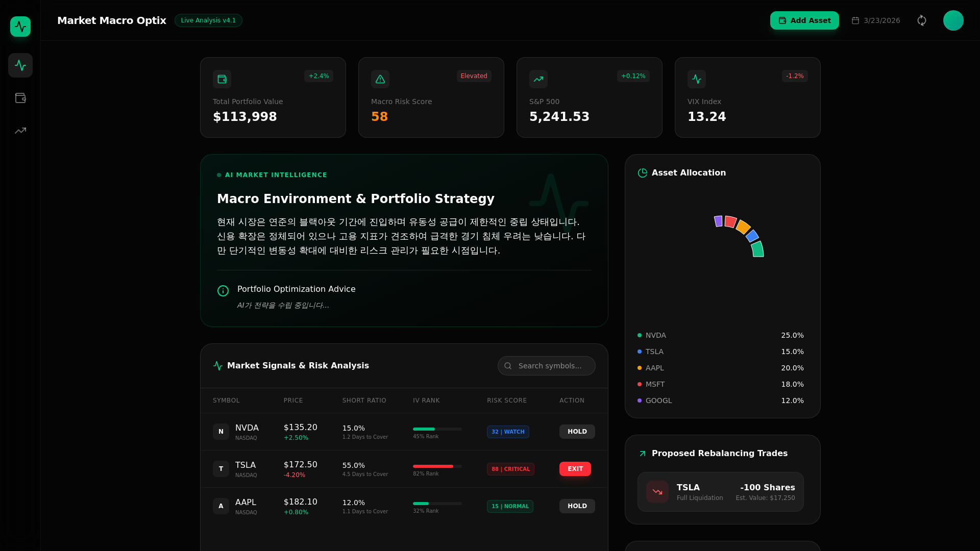Open the activity dashboard sidebar icon
Viewport: 980px width, 551px height.
pyautogui.click(x=20, y=65)
